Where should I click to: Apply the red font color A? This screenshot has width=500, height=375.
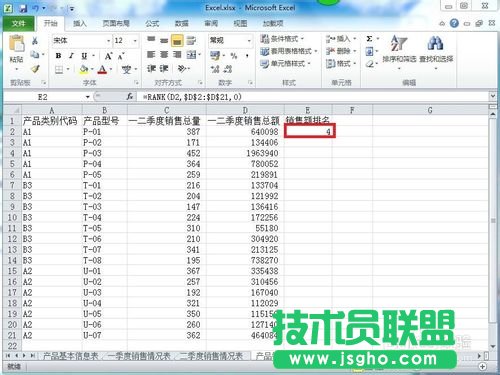(x=102, y=69)
